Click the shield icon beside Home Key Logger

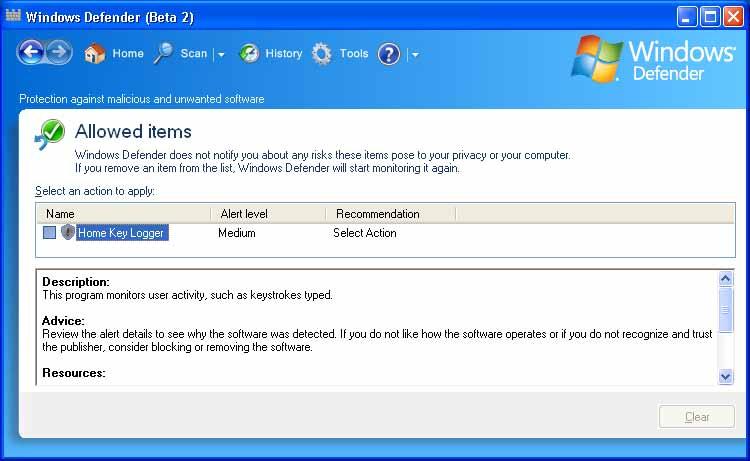[67, 232]
